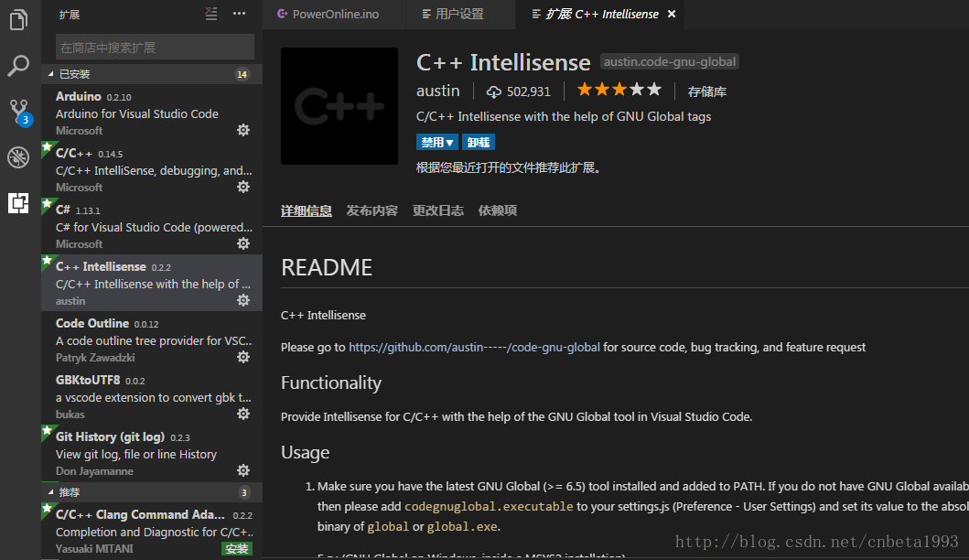This screenshot has width=969, height=560.
Task: Open the Explorer view in activity bar
Action: [18, 20]
